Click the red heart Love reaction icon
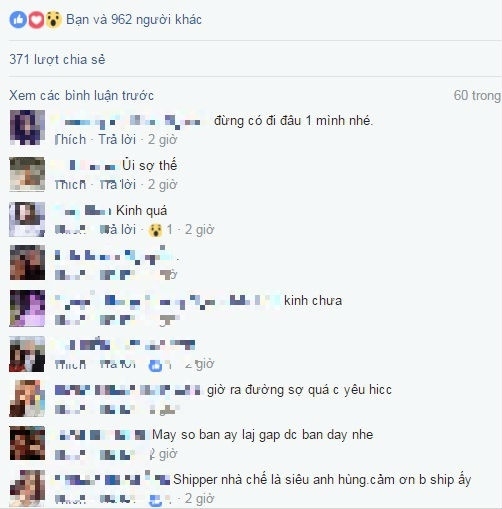 (x=36, y=20)
